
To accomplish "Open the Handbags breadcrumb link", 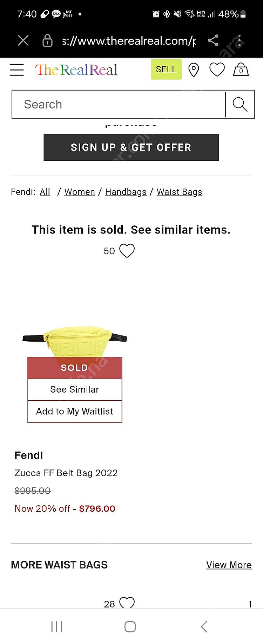I will tap(126, 192).
